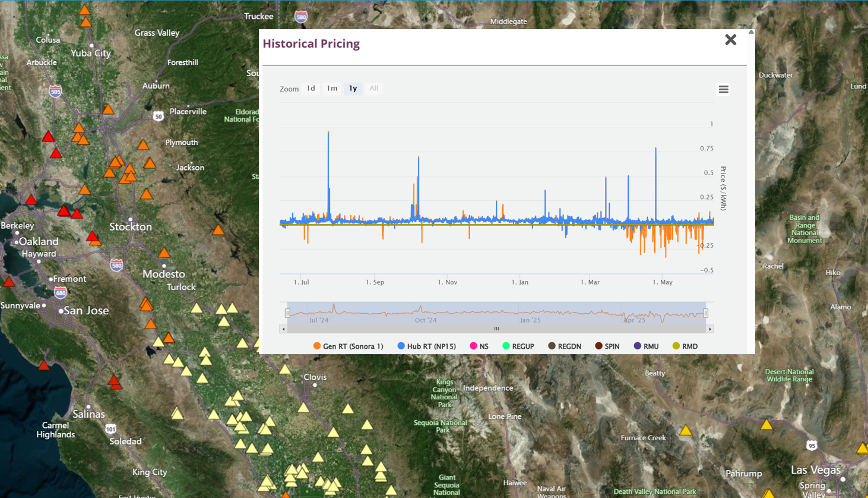Click the navigator scroll-left arrow
Viewport: 868px width, 498px height.
(x=284, y=329)
